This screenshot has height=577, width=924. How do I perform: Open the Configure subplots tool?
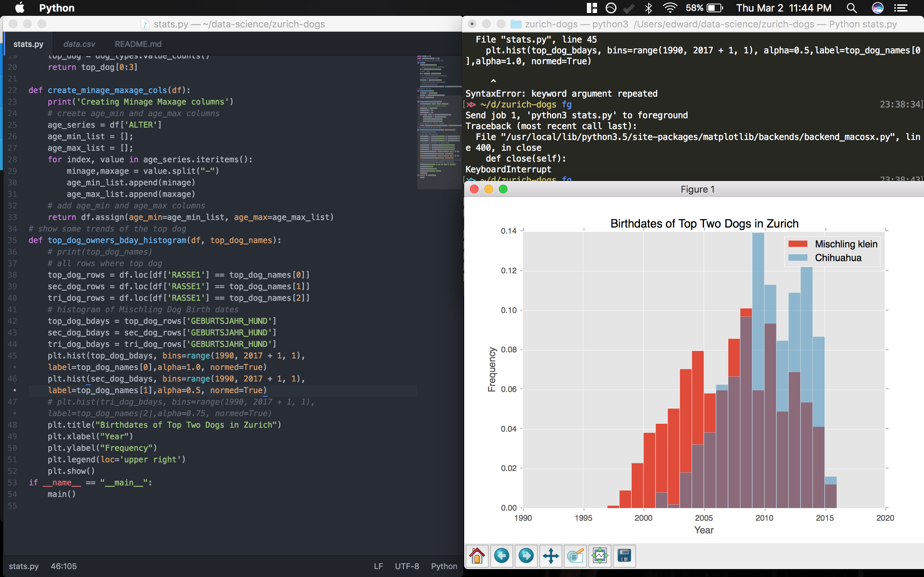point(600,556)
